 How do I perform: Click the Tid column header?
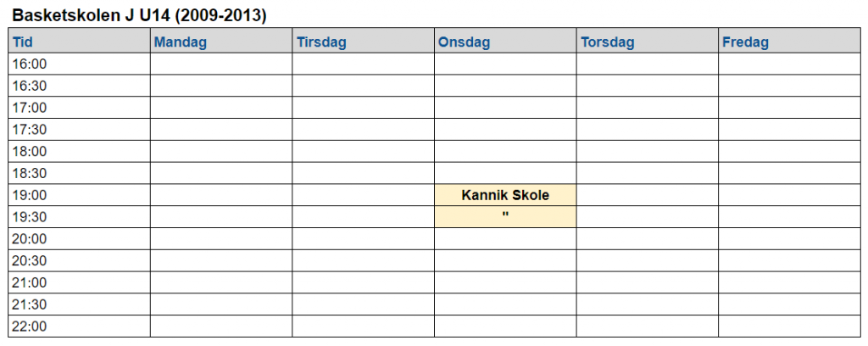click(79, 42)
